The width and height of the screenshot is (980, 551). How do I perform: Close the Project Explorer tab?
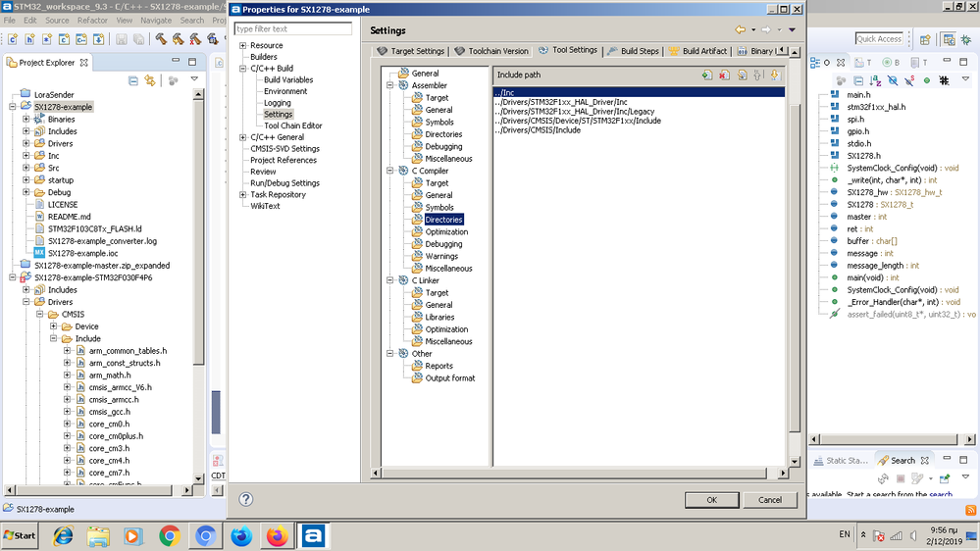tap(83, 63)
